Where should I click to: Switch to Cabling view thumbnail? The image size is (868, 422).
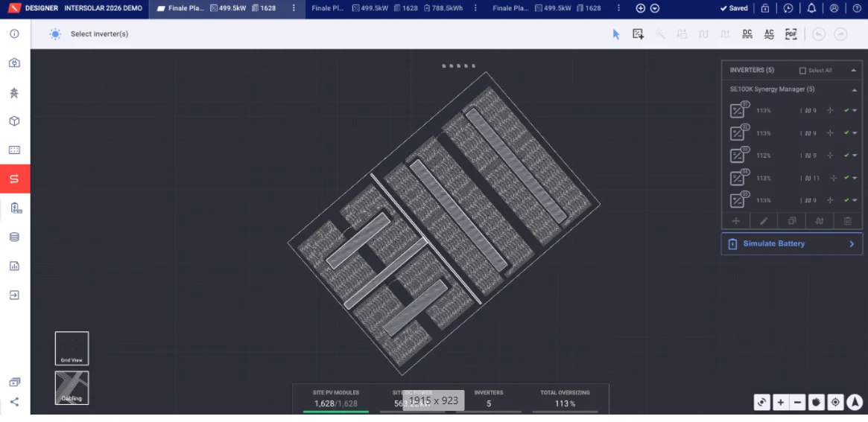(72, 388)
